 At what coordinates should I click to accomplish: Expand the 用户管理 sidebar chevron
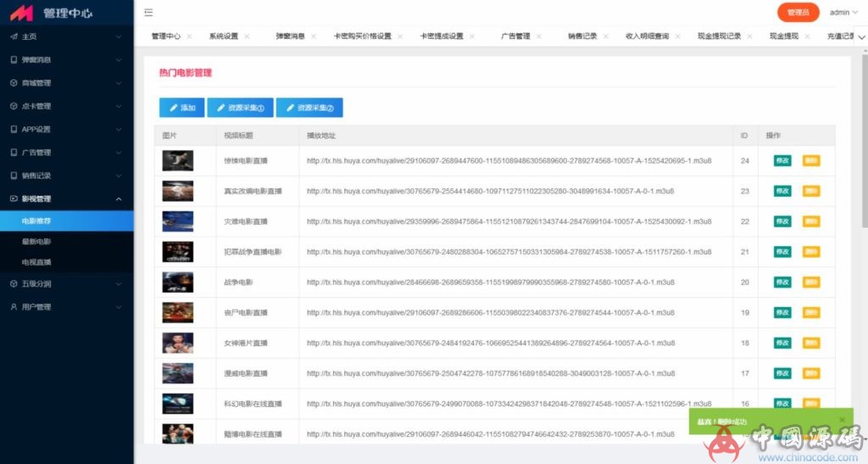click(x=119, y=307)
